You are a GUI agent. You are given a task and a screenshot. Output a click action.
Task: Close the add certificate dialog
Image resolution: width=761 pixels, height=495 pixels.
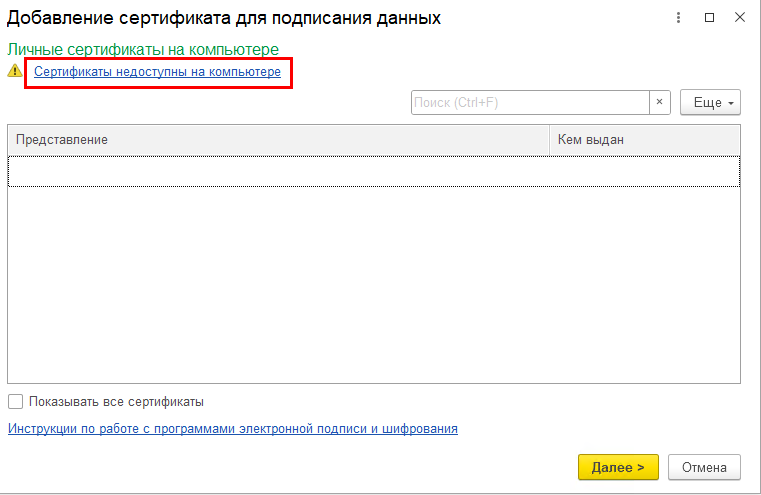point(739,18)
